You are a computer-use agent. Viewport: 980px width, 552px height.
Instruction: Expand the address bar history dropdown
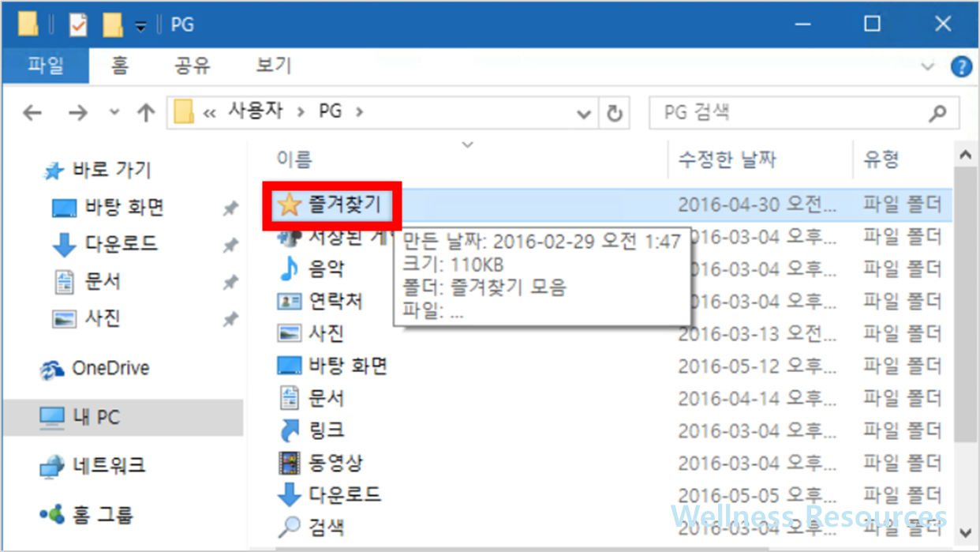[584, 113]
